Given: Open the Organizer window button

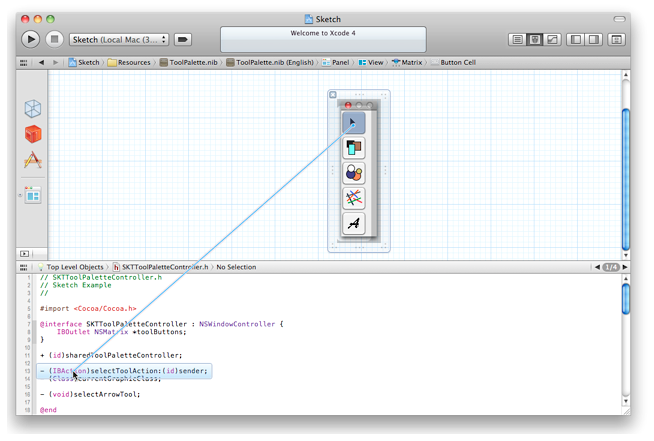Looking at the screenshot, I should click(616, 40).
